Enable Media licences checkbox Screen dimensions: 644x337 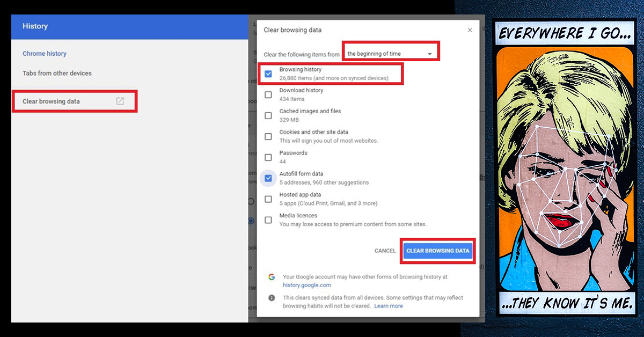point(268,220)
